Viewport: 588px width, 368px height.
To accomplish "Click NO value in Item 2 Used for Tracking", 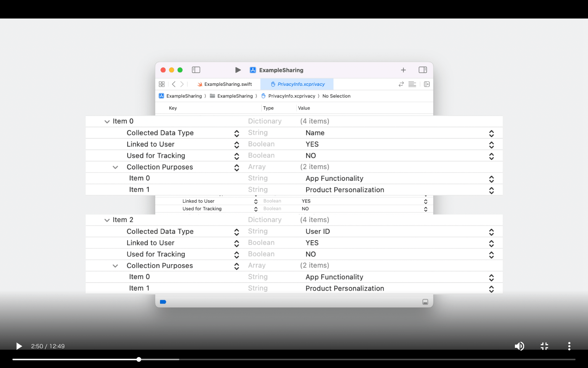I will pyautogui.click(x=311, y=254).
